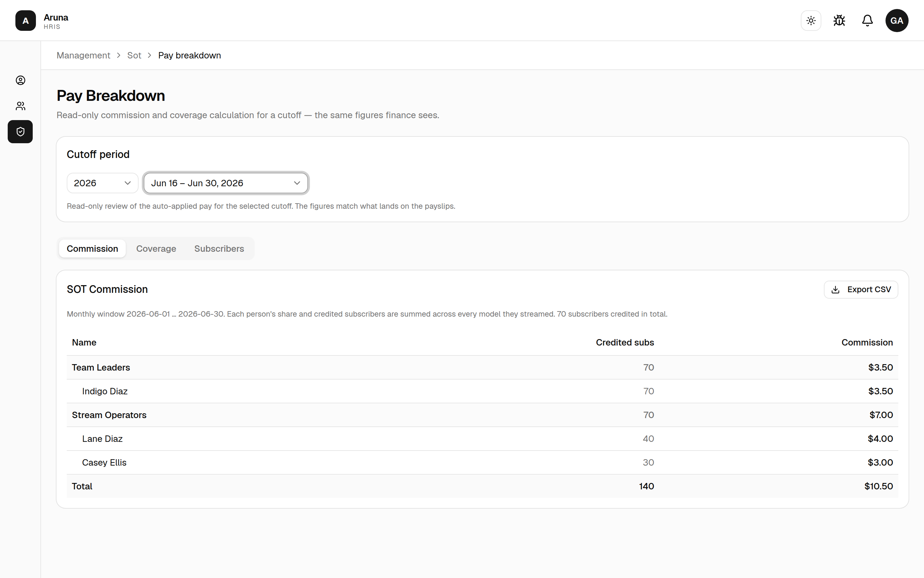
Task: Open the bug report icon
Action: (839, 21)
